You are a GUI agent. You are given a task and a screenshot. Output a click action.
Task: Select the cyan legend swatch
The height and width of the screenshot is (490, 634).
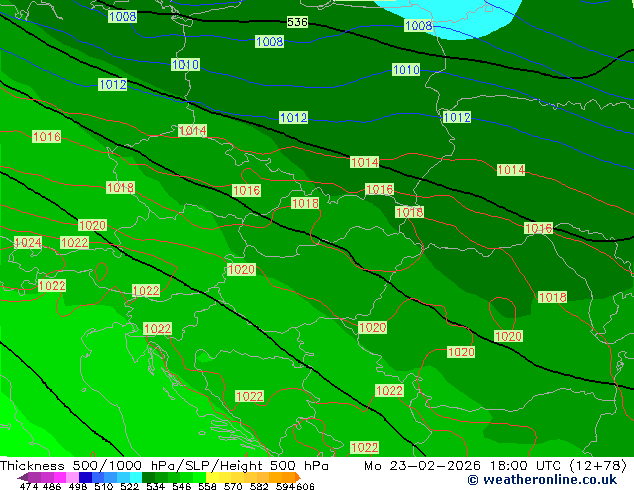pyautogui.click(x=136, y=477)
